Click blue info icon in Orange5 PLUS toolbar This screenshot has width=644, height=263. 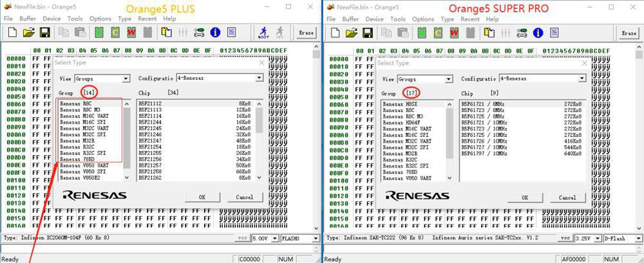[x=215, y=32]
